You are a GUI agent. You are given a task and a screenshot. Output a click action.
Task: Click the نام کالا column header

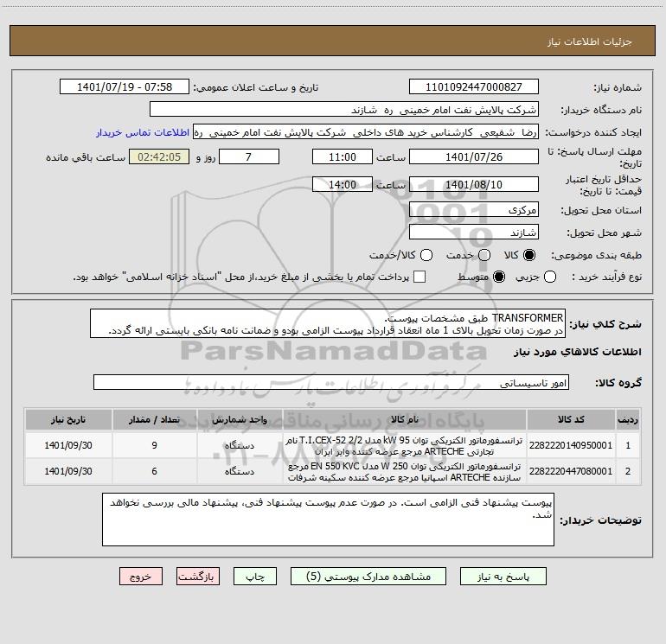pos(405,419)
